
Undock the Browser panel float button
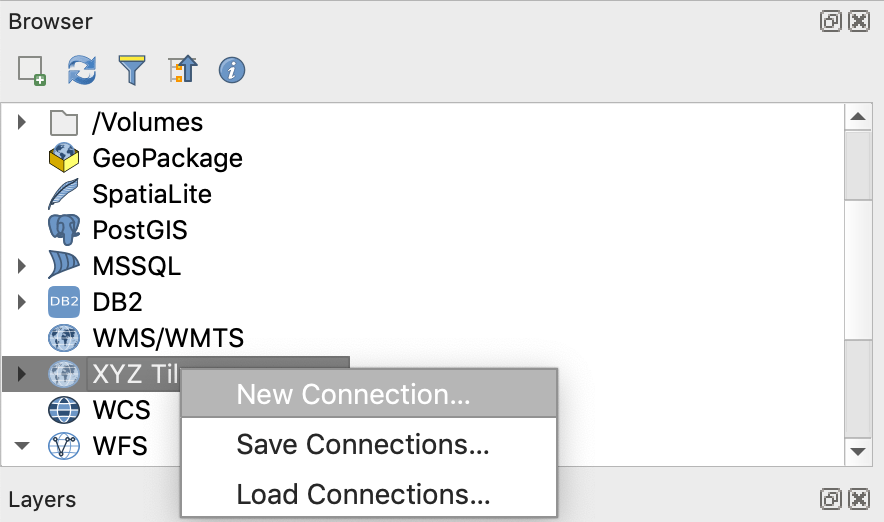[831, 21]
